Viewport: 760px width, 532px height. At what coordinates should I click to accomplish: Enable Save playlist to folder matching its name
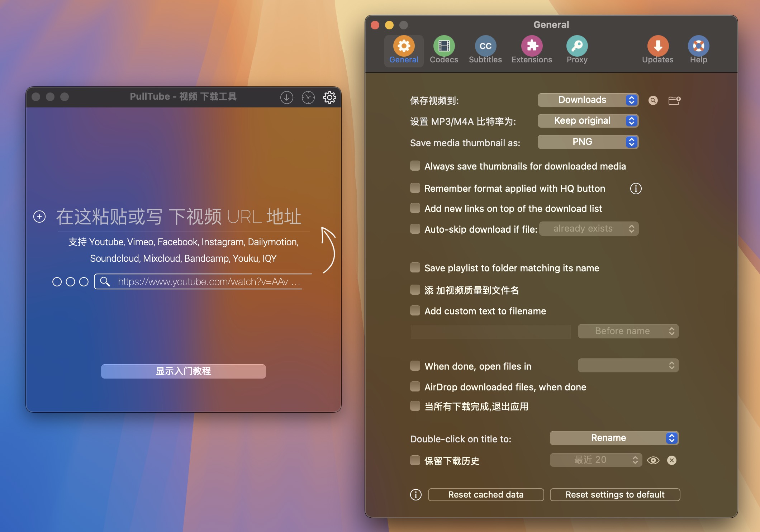point(414,267)
